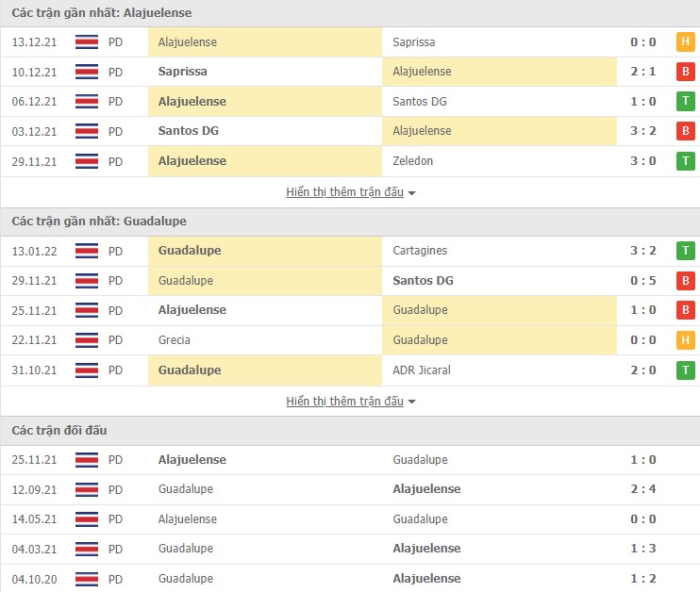Click the Costa Rica flag on 13.01.22 row
Image resolution: width=700 pixels, height=592 pixels.
click(x=87, y=251)
